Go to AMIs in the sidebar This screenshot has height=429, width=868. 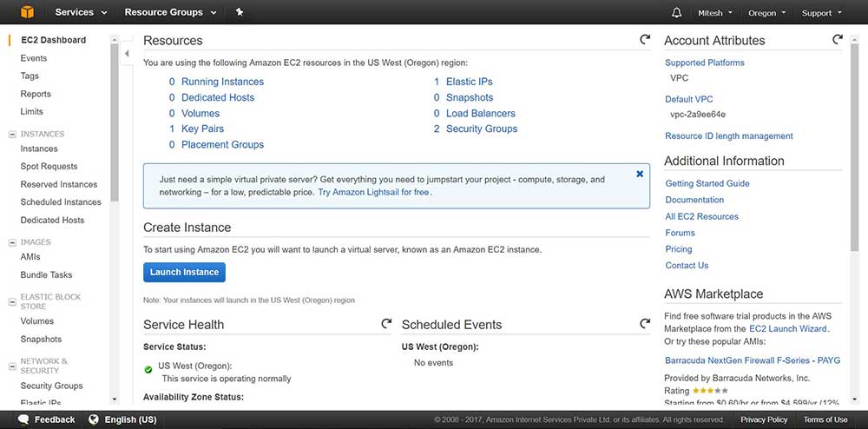(30, 257)
